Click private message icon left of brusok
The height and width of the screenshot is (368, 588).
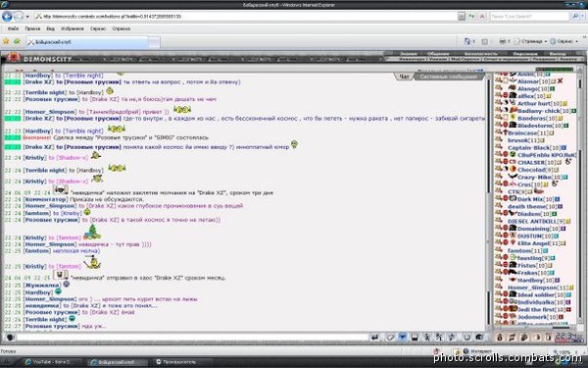coord(499,140)
